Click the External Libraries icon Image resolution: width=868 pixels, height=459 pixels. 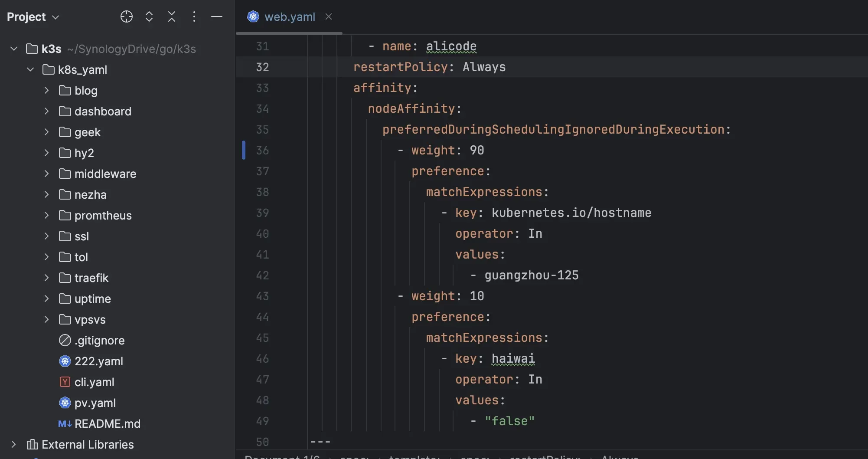click(32, 444)
